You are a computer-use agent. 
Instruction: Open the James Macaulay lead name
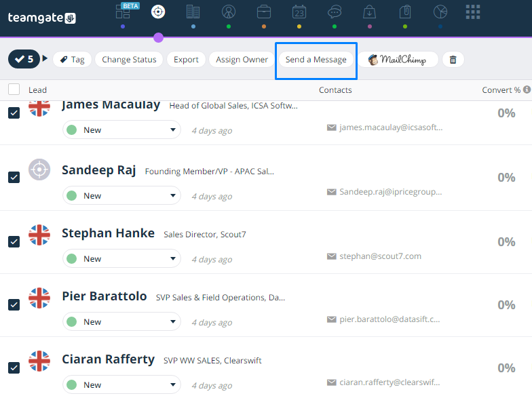(111, 104)
